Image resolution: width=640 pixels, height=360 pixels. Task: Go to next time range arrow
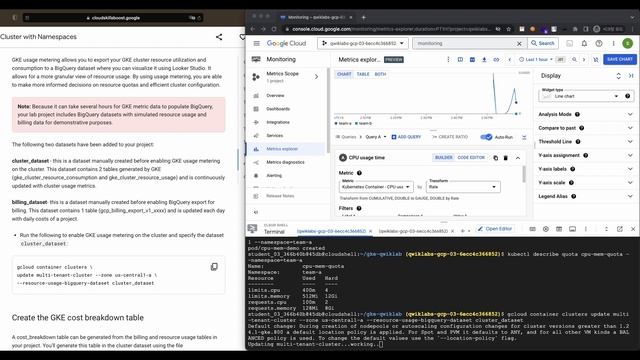(584, 60)
